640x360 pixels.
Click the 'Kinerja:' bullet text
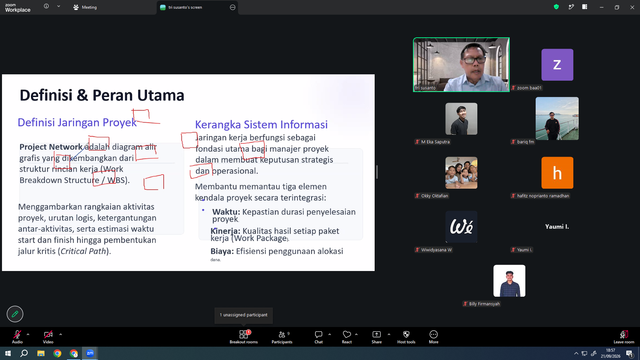tap(225, 231)
